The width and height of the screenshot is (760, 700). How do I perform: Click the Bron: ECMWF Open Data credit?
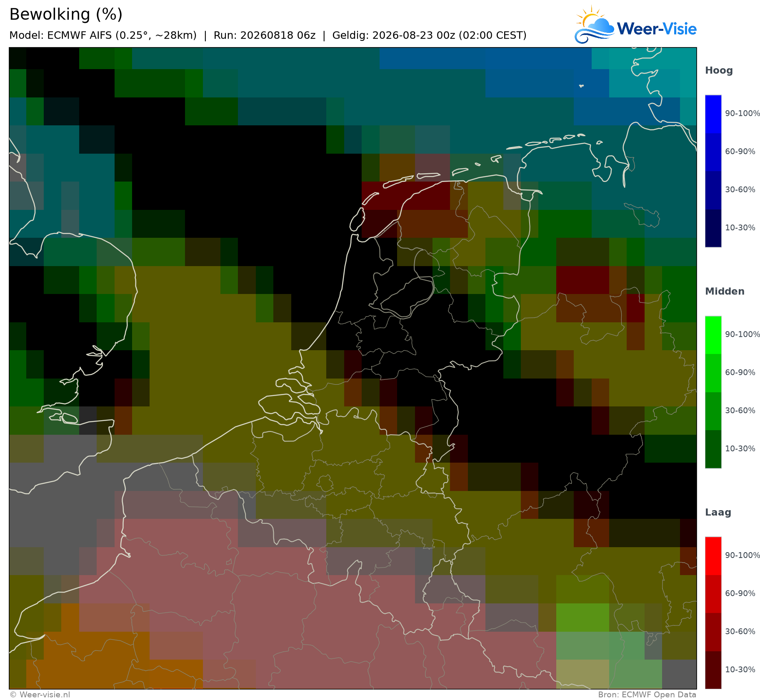click(x=647, y=695)
